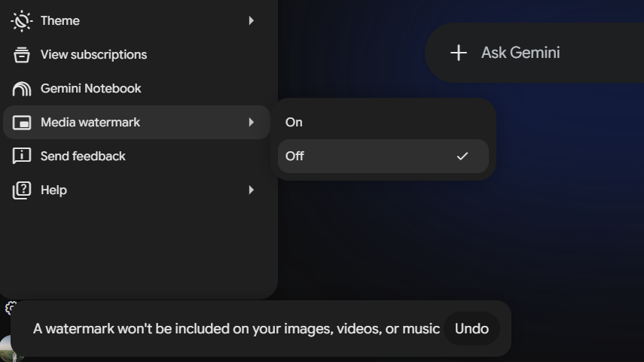Expand the Theme submenu arrow
This screenshot has height=362, width=644.
[x=251, y=20]
